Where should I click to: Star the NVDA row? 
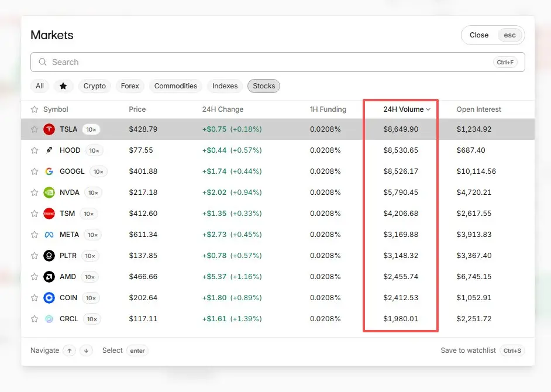[35, 192]
